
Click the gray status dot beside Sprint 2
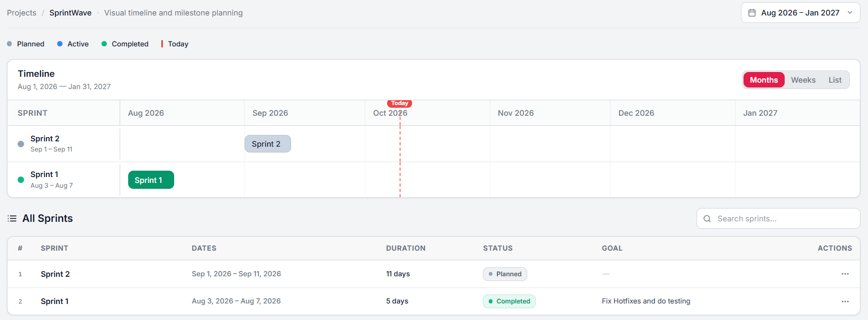(x=21, y=144)
